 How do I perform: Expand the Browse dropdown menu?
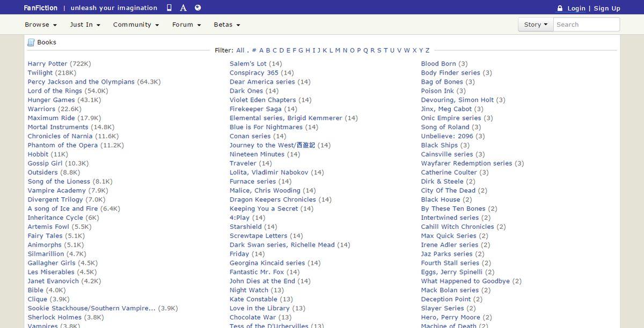coord(41,25)
